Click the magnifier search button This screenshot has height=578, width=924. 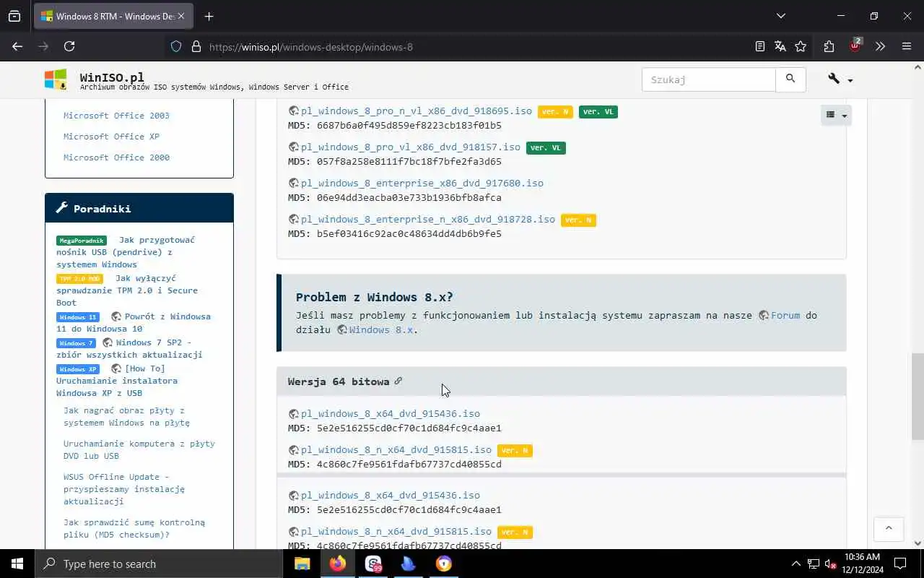790,79
